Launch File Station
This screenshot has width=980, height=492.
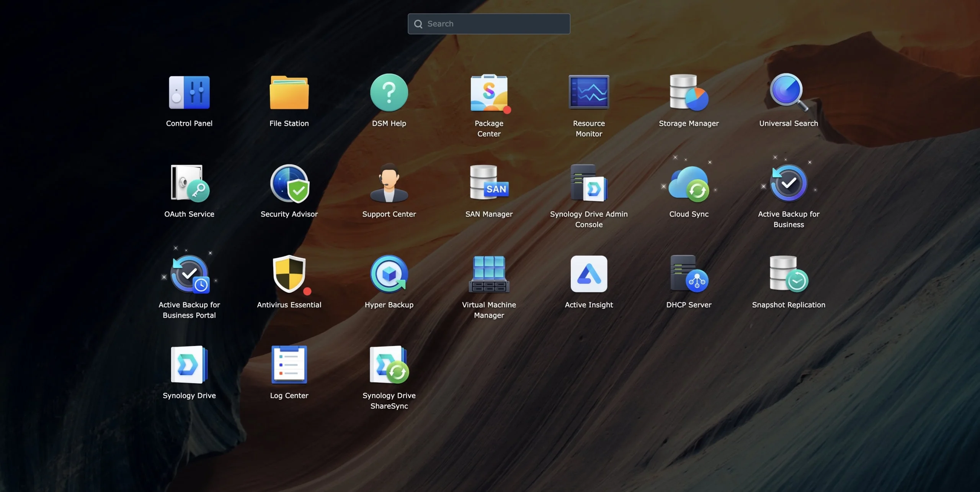tap(289, 92)
